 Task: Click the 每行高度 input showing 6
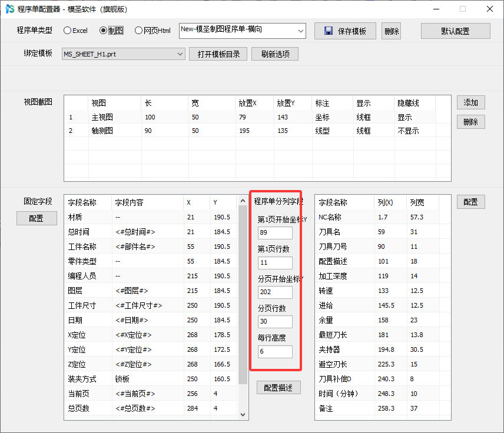coord(275,351)
